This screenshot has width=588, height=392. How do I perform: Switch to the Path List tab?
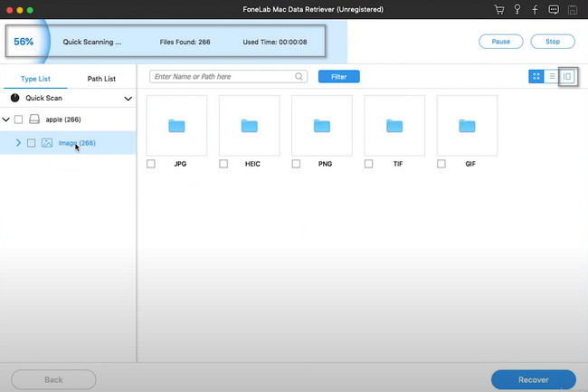pyautogui.click(x=101, y=79)
